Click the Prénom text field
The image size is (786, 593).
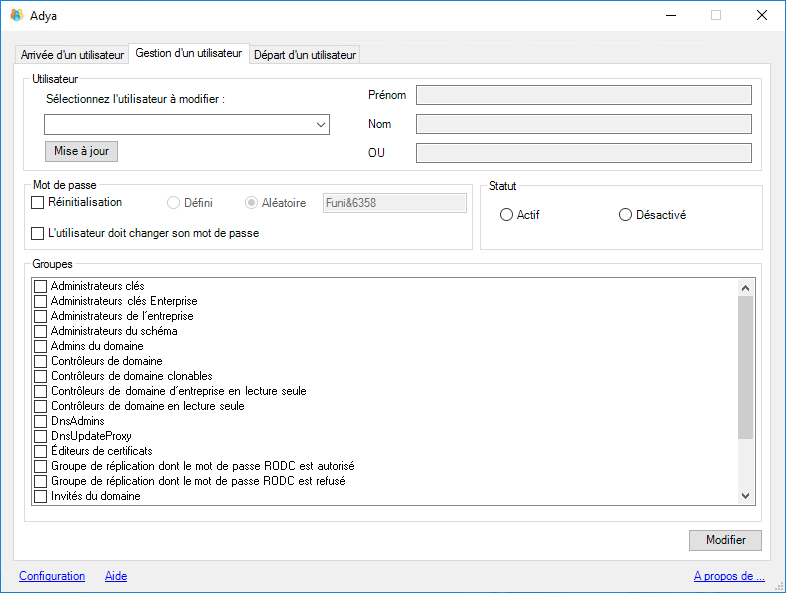[583, 95]
